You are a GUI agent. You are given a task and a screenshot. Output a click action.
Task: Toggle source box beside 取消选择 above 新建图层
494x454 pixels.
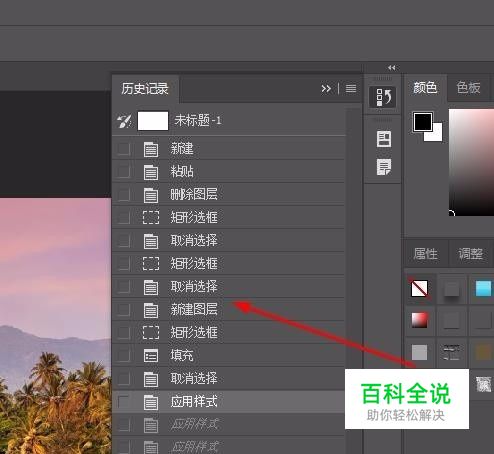tap(124, 287)
